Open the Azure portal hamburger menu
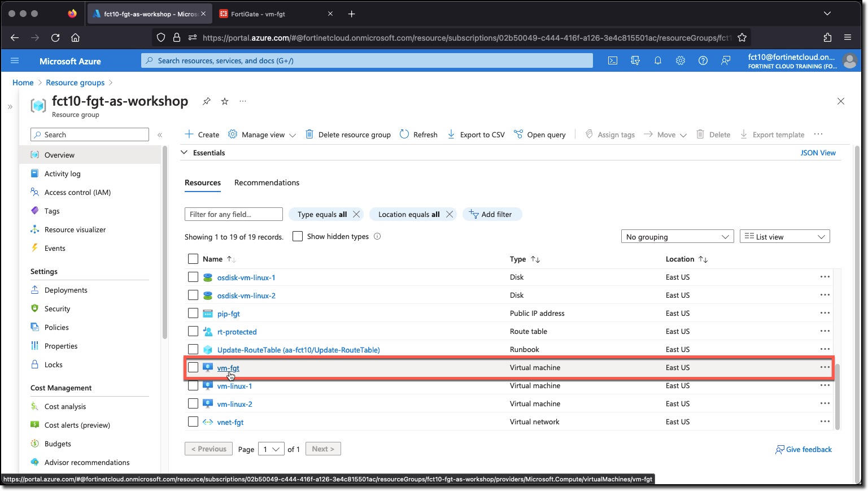This screenshot has height=491, width=868. [x=15, y=61]
